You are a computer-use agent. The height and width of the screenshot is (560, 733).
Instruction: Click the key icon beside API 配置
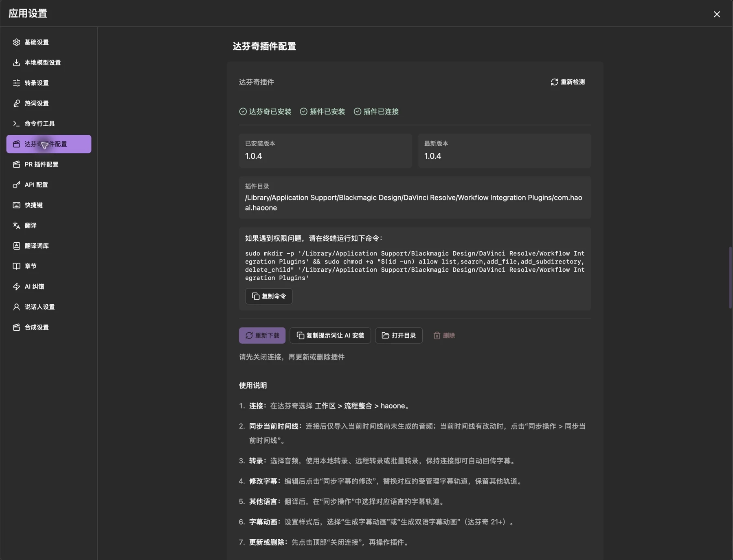click(16, 185)
